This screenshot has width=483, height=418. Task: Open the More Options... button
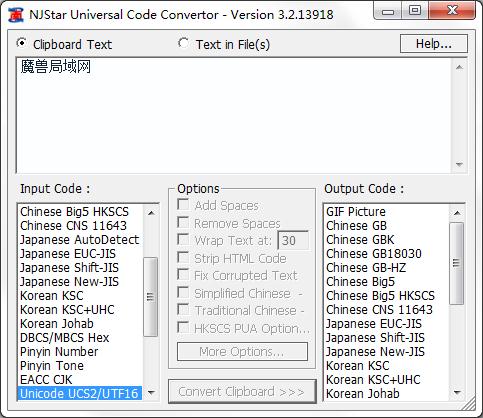[x=242, y=352]
